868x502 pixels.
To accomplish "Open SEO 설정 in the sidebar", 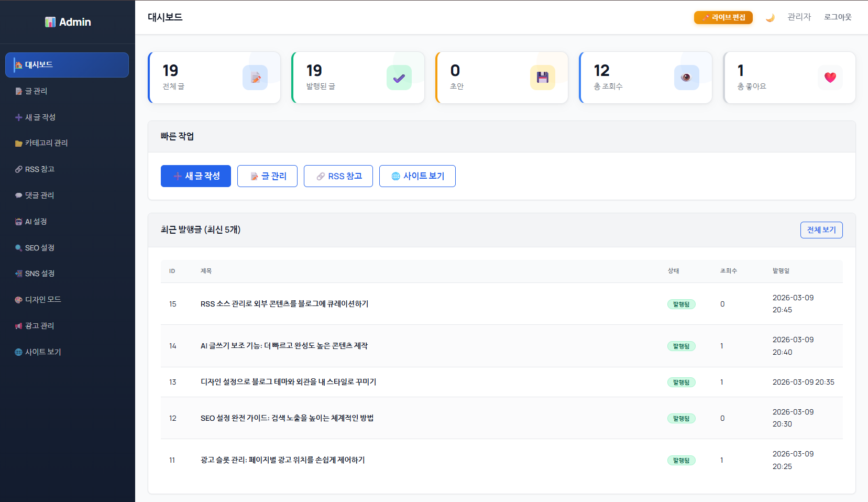I will [x=39, y=248].
